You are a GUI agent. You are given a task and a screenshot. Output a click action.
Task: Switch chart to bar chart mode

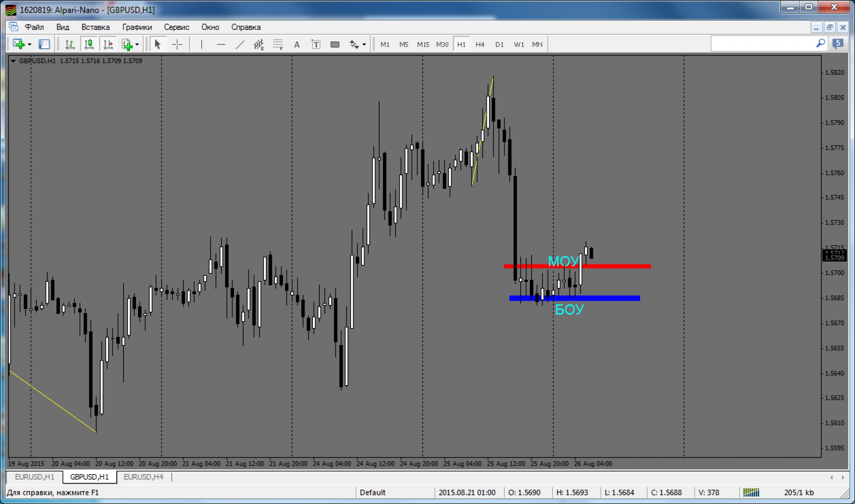70,44
